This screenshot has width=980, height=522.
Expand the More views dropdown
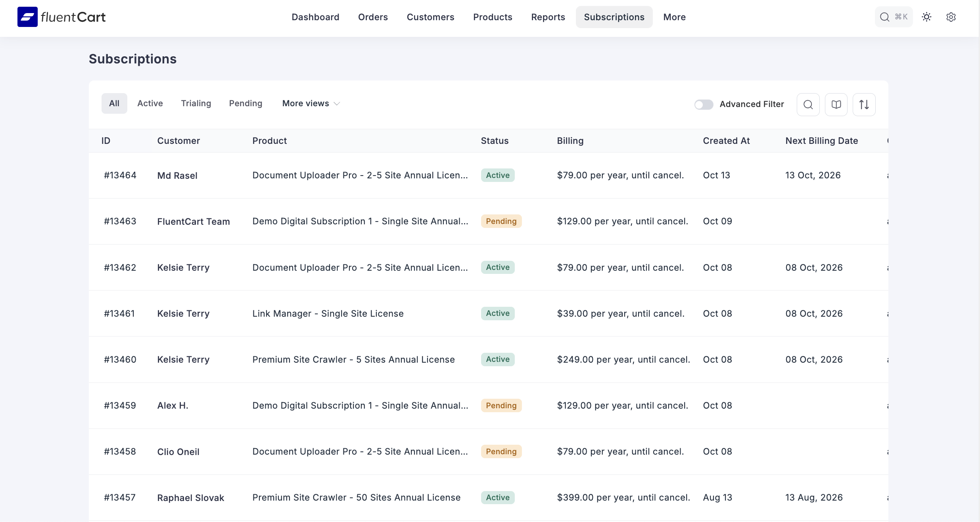click(311, 103)
